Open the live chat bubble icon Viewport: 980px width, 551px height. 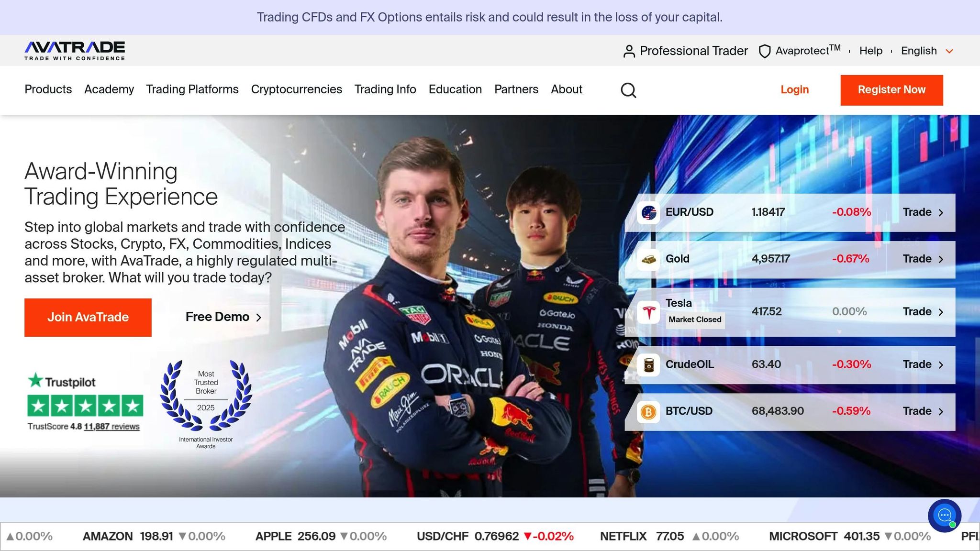(944, 515)
